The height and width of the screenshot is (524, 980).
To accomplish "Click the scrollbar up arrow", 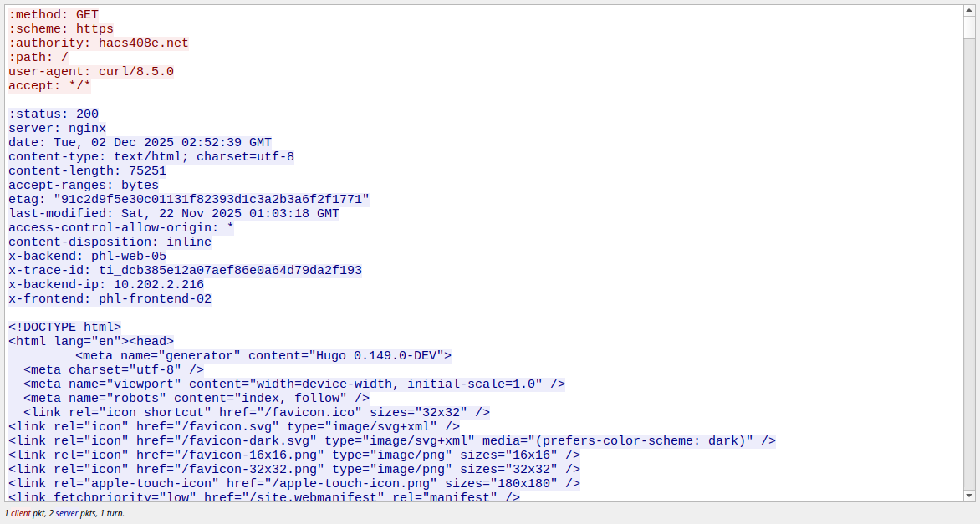I will point(969,11).
